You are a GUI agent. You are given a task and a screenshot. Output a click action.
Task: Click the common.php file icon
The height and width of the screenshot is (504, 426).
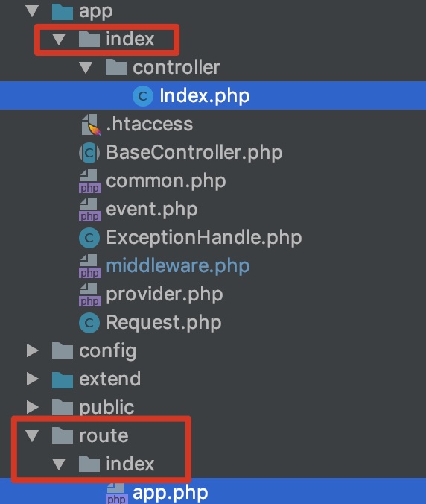[x=89, y=181]
